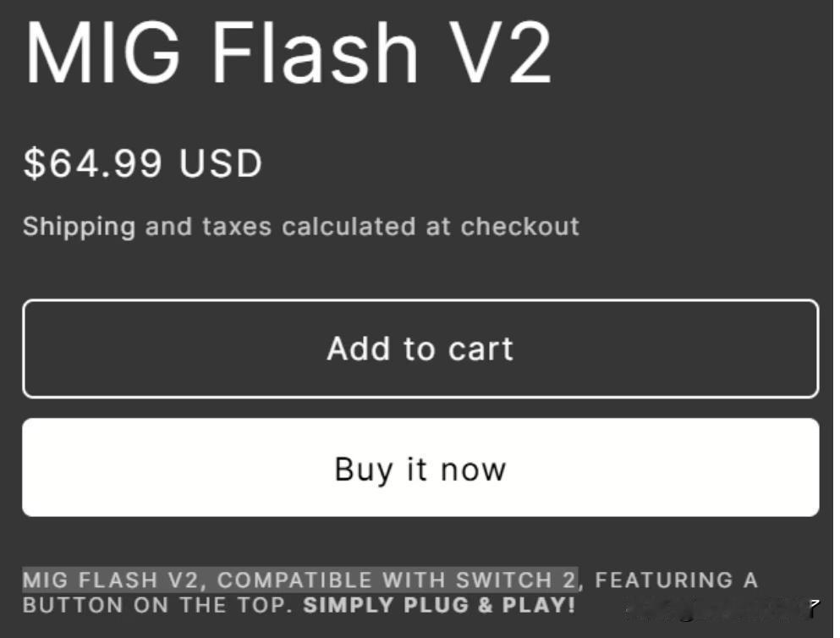
Task: Click the USD currency label
Action: pos(221,162)
